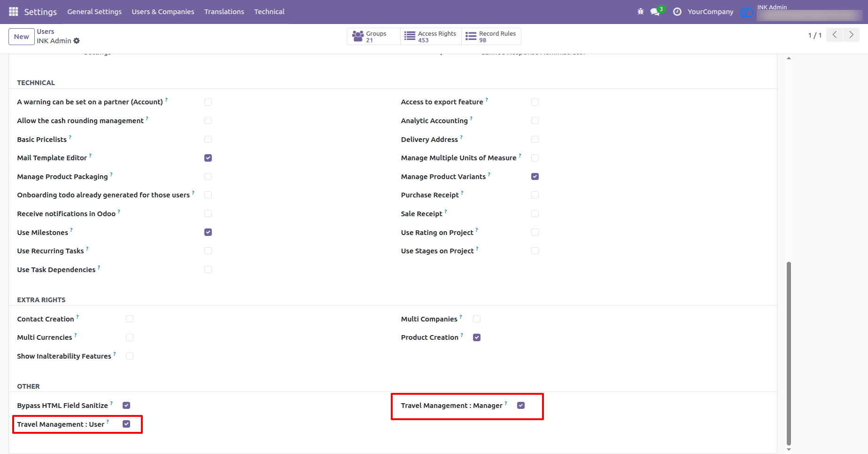Open the Access Rights smart button

[431, 37]
